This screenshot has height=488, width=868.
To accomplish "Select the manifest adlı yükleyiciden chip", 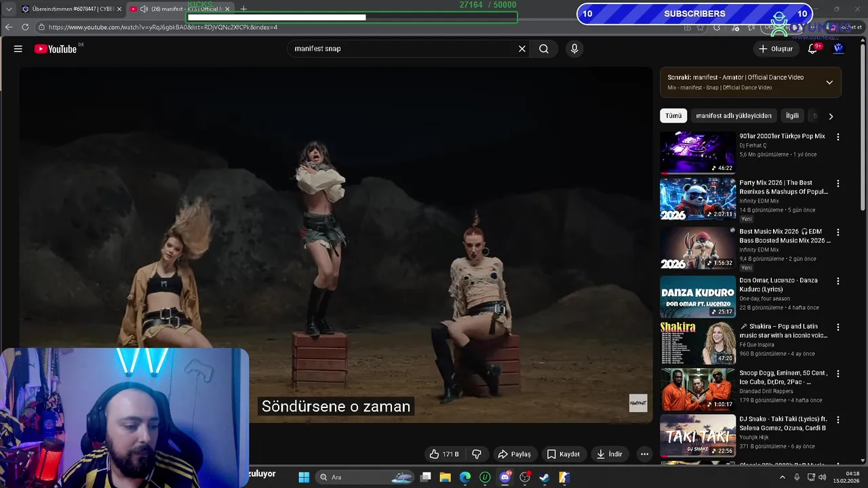I will (734, 116).
